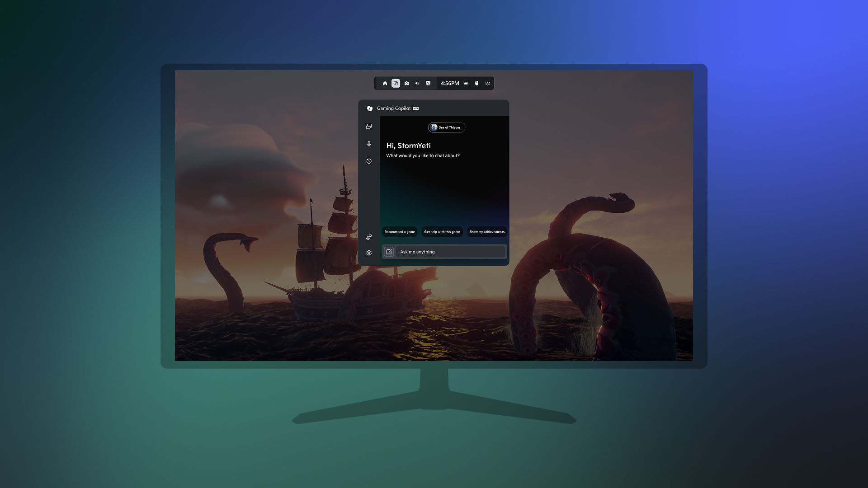The width and height of the screenshot is (868, 488).
Task: Open the Audio widget speaker icon
Action: (417, 84)
